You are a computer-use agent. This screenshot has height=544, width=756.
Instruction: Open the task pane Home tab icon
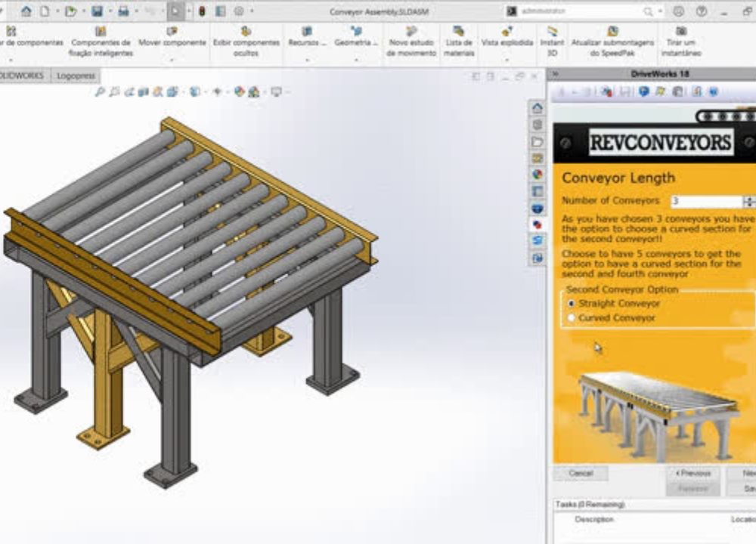point(537,108)
